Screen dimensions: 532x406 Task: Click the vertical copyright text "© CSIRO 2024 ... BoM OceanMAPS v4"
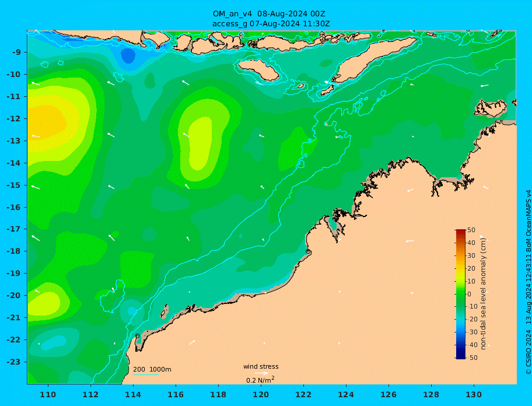528,282
